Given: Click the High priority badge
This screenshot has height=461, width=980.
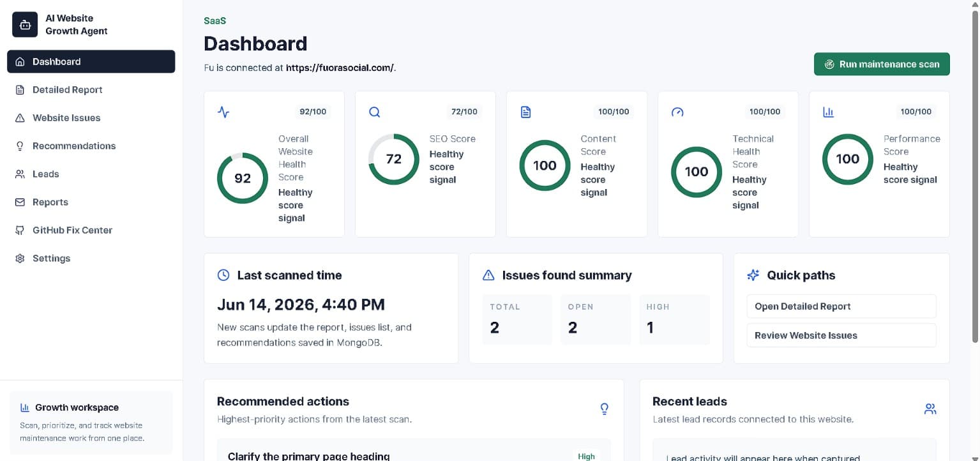Looking at the screenshot, I should tap(586, 457).
